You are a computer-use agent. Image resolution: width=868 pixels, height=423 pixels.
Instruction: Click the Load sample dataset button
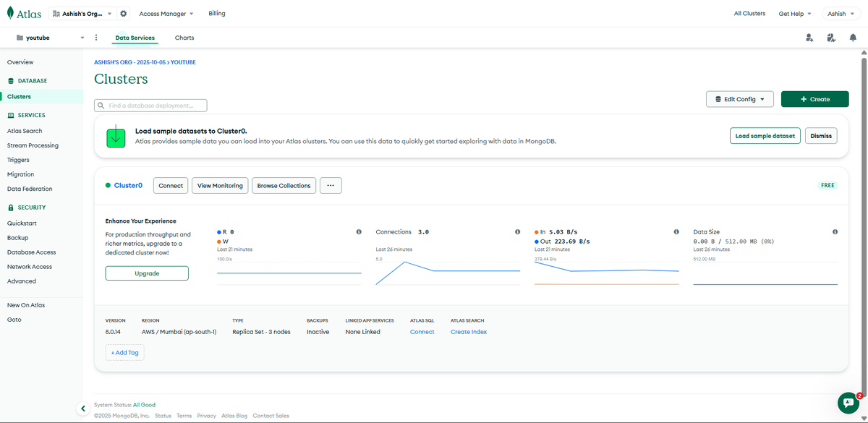(765, 136)
